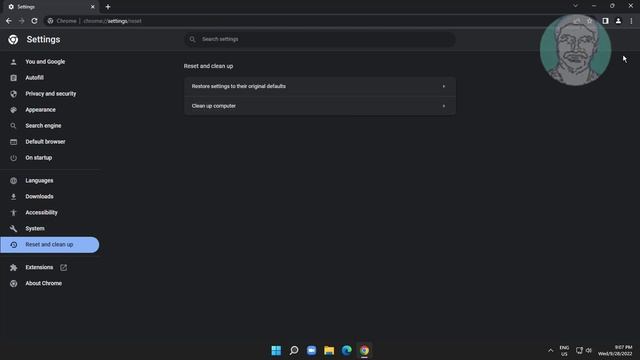Click the Reset and clean up clock icon
The image size is (640, 360).
tap(13, 245)
